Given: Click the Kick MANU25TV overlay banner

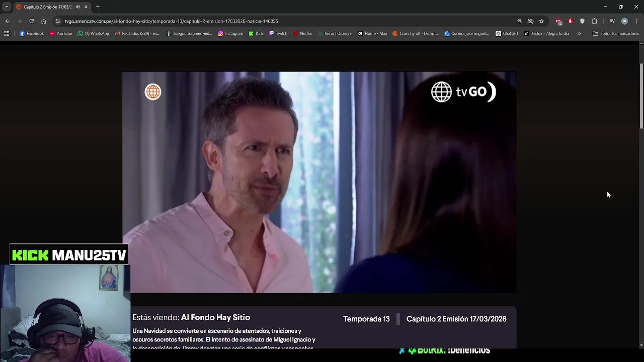Looking at the screenshot, I should pyautogui.click(x=68, y=255).
